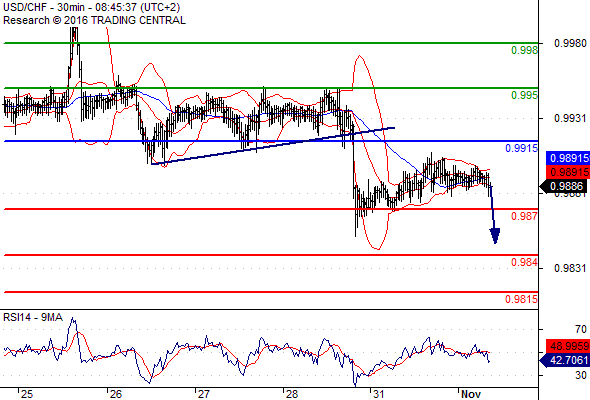
Task: Click the black 0.9886 current price tag
Action: click(564, 186)
